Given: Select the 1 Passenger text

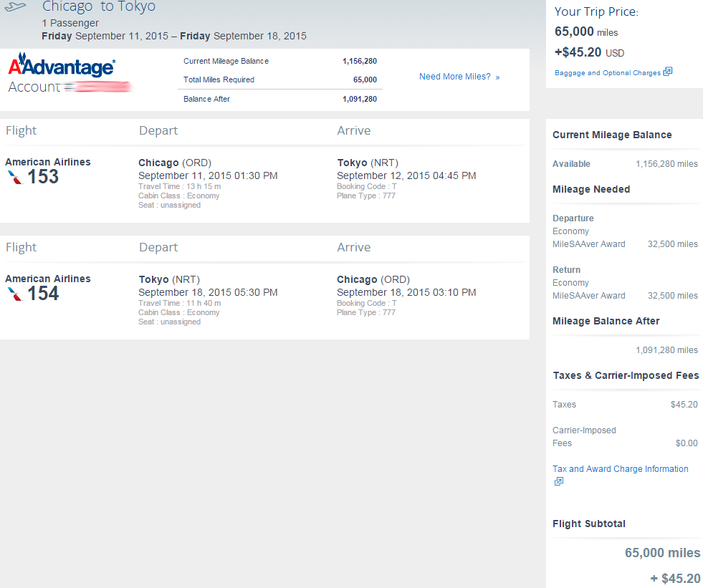Looking at the screenshot, I should [x=70, y=23].
